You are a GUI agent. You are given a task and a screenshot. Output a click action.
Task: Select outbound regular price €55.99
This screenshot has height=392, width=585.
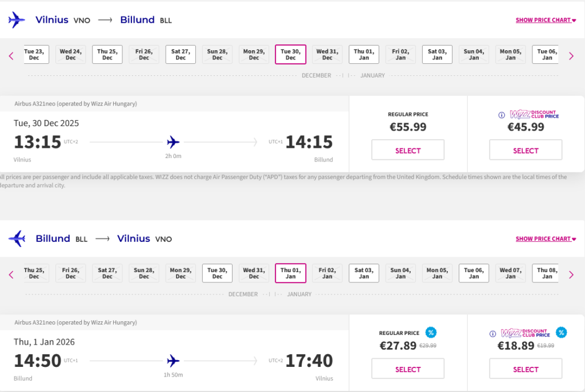pyautogui.click(x=408, y=151)
